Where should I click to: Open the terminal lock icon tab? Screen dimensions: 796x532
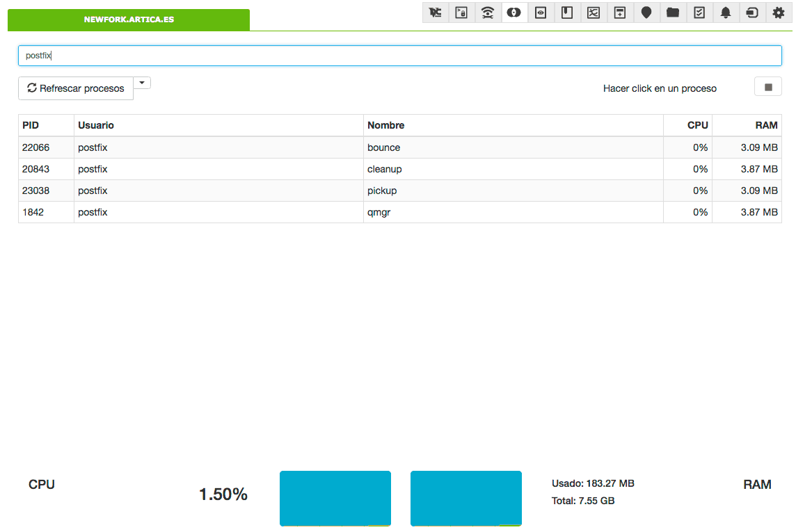[461, 13]
